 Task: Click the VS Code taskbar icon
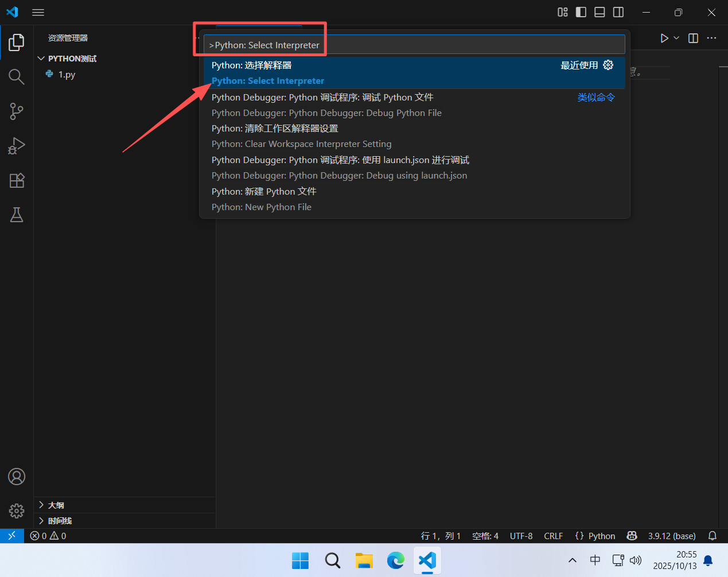pos(427,560)
